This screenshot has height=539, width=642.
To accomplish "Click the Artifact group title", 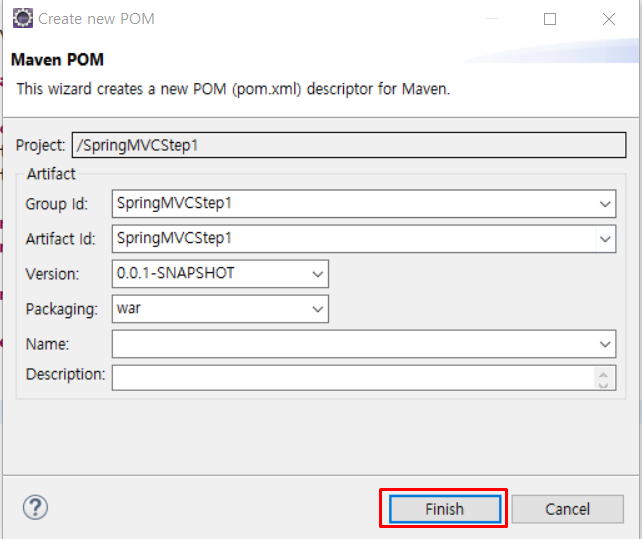I will point(51,174).
